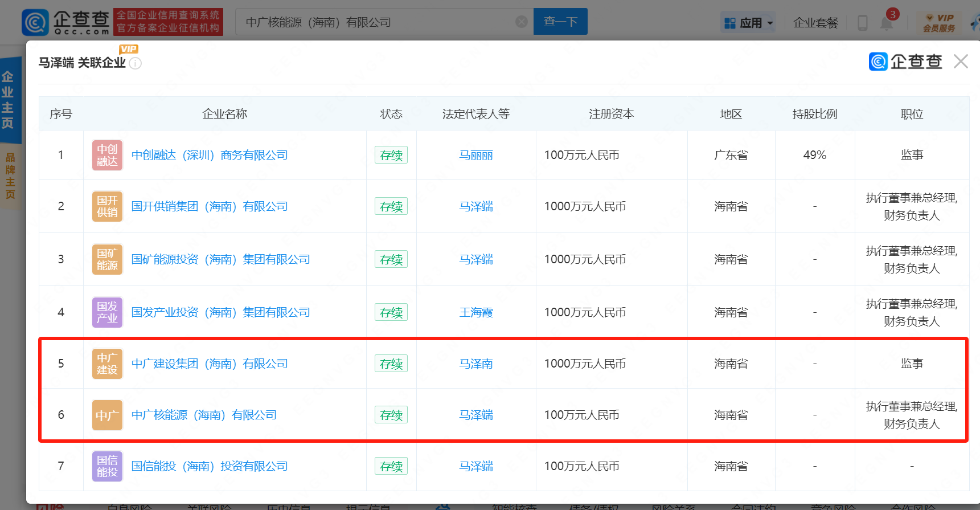This screenshot has width=980, height=510.
Task: Click the 企查查 logo inside the popup
Action: coord(905,61)
